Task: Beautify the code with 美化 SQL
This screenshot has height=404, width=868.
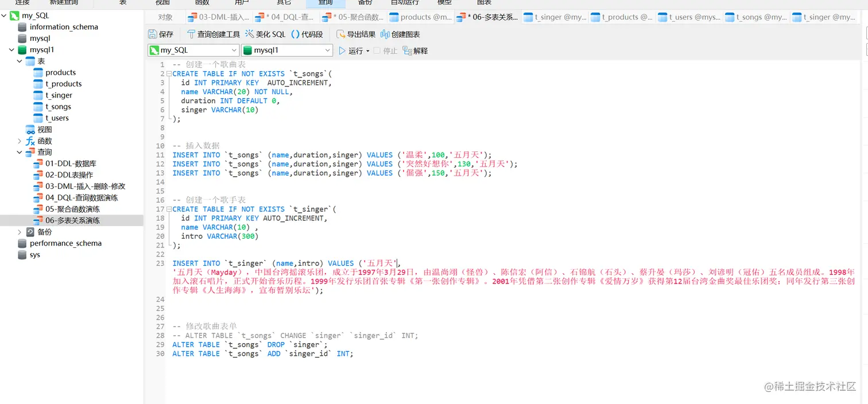Action: pos(265,34)
